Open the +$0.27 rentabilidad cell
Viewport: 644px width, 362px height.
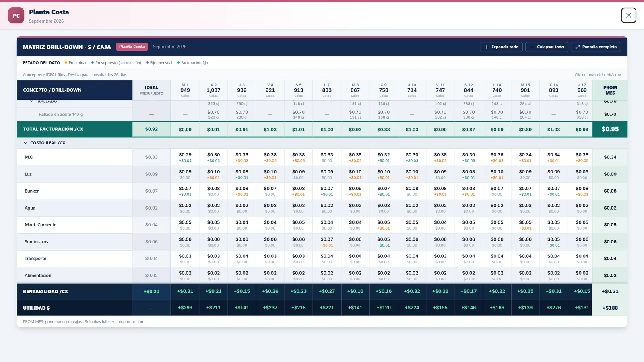point(327,291)
